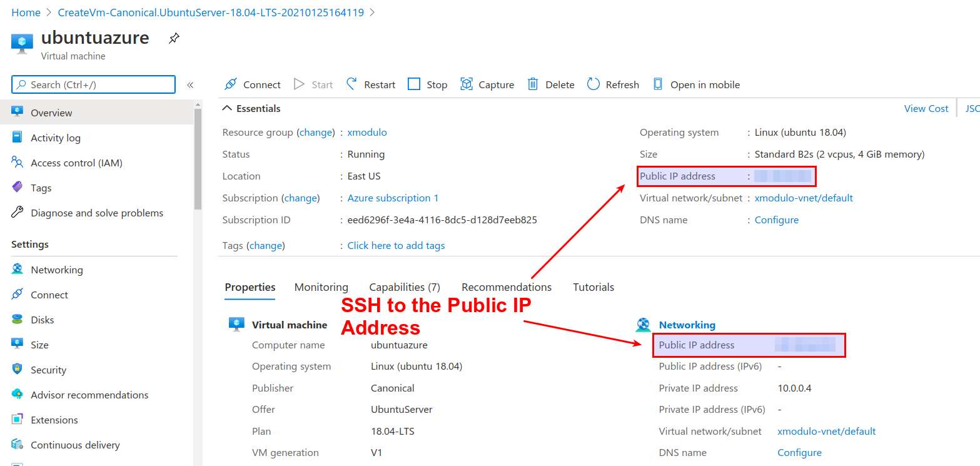Click the Capture icon in toolbar
The width and height of the screenshot is (980, 466).
467,84
